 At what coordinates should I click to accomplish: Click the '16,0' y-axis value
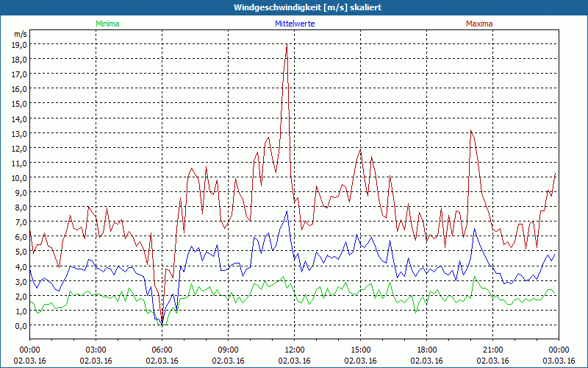pyautogui.click(x=19, y=89)
